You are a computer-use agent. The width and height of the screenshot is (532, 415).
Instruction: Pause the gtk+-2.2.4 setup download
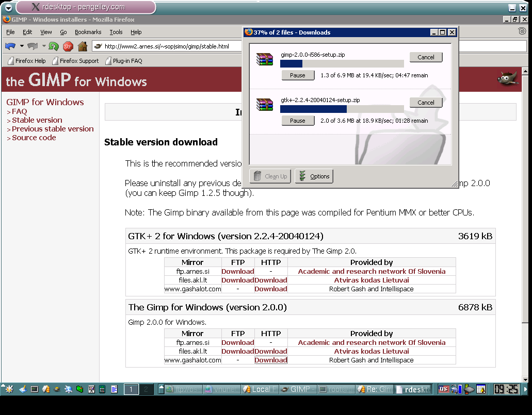point(298,121)
